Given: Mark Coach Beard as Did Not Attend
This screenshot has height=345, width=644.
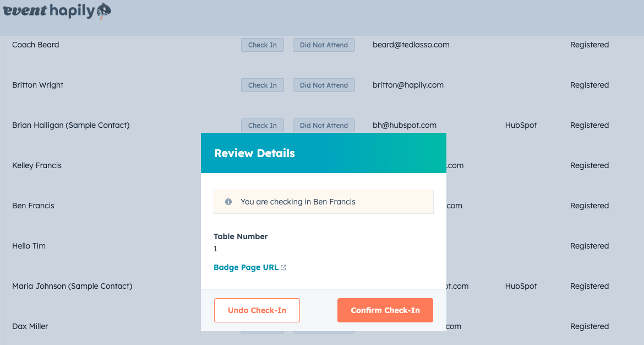Looking at the screenshot, I should coord(324,45).
